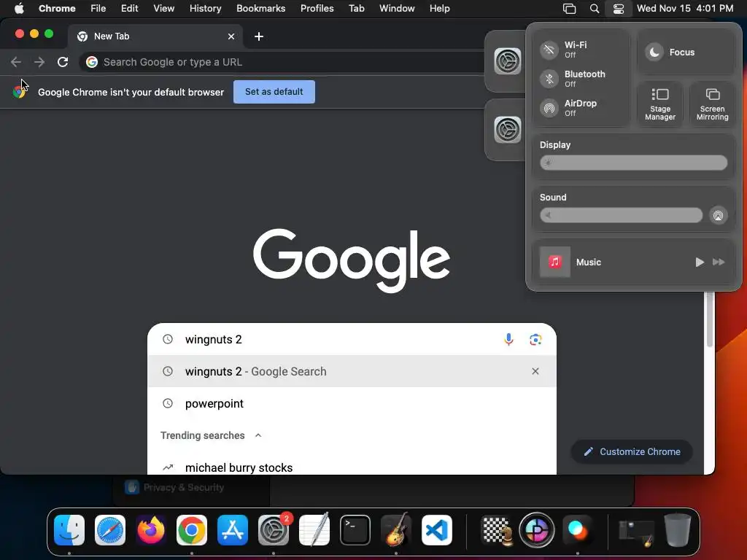Open TextEdit from the Dock
The height and width of the screenshot is (560, 747).
point(314,530)
